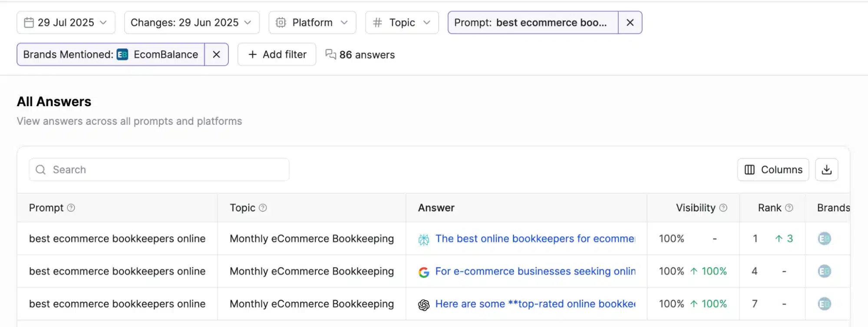Click the 'All Answers' heading

(54, 102)
